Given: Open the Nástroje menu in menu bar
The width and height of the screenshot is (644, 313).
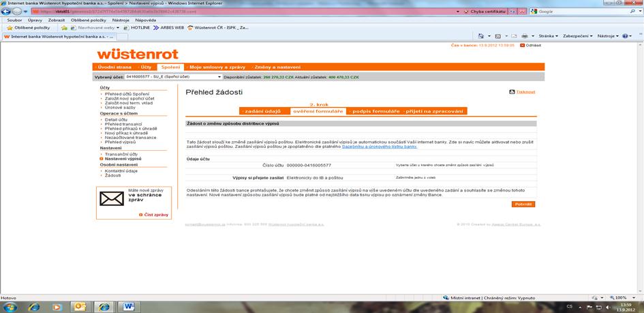Looking at the screenshot, I should coord(121,20).
